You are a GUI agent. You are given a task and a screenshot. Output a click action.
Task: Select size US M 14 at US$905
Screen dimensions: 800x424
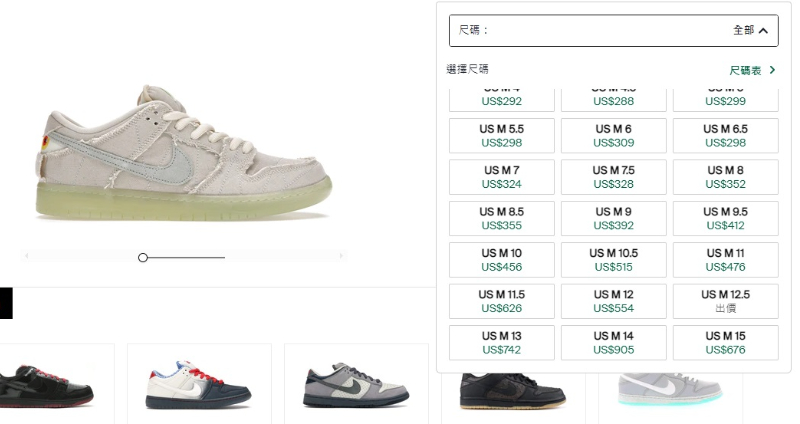[x=613, y=342]
